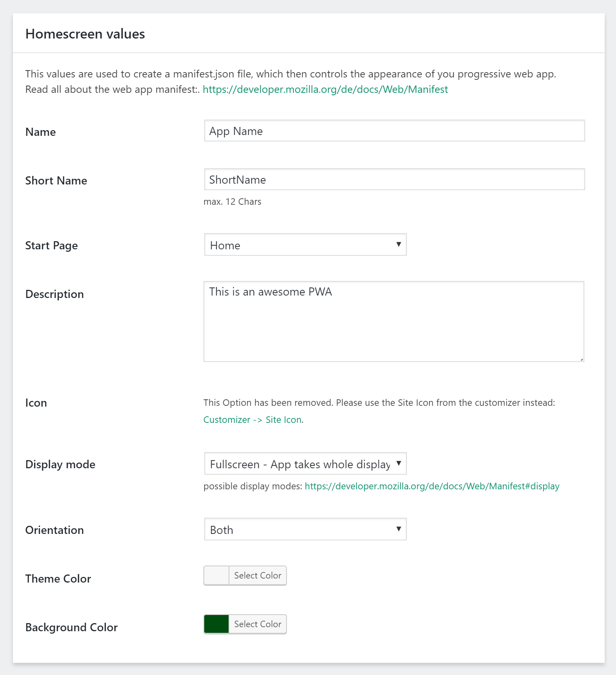
Task: Click the Short Name input field
Action: [394, 180]
